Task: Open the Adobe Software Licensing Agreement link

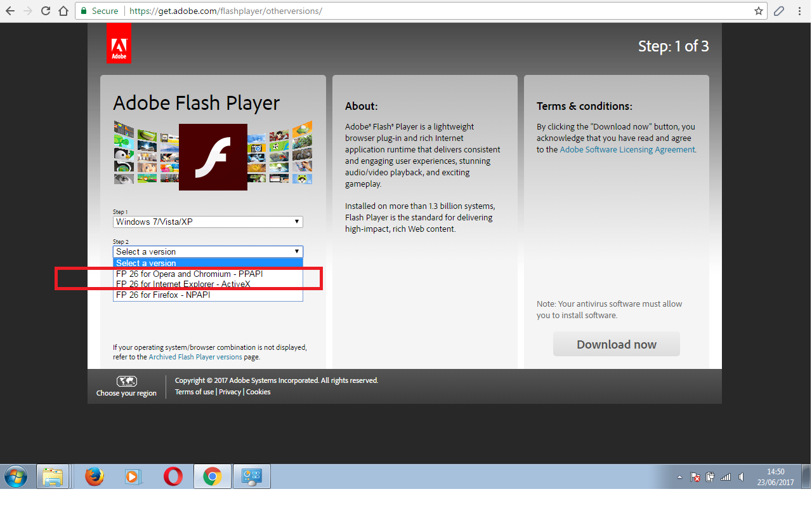Action: [x=627, y=150]
